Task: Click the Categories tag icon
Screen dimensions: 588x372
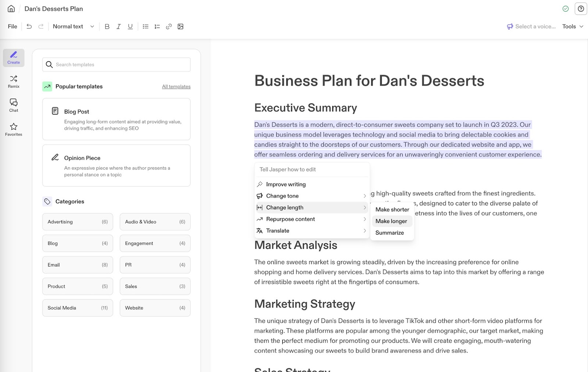Action: click(47, 201)
